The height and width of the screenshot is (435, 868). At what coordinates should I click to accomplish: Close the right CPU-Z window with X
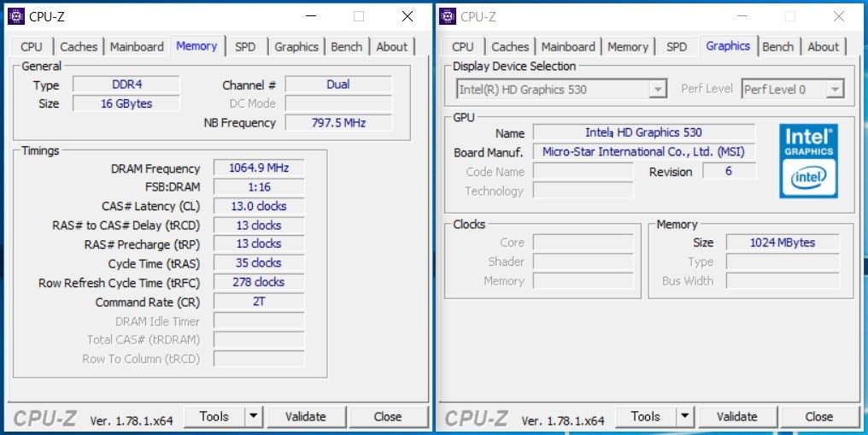coord(839,16)
